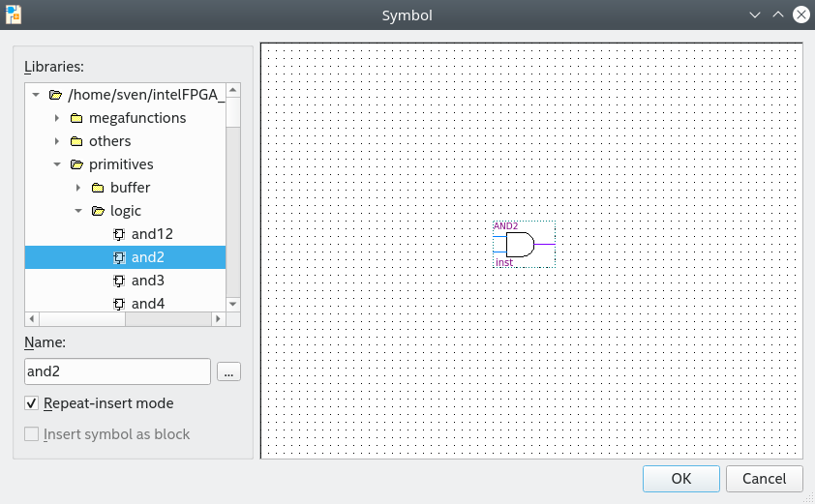This screenshot has width=815, height=504.
Task: Click the logic open folder icon
Action: pos(98,211)
